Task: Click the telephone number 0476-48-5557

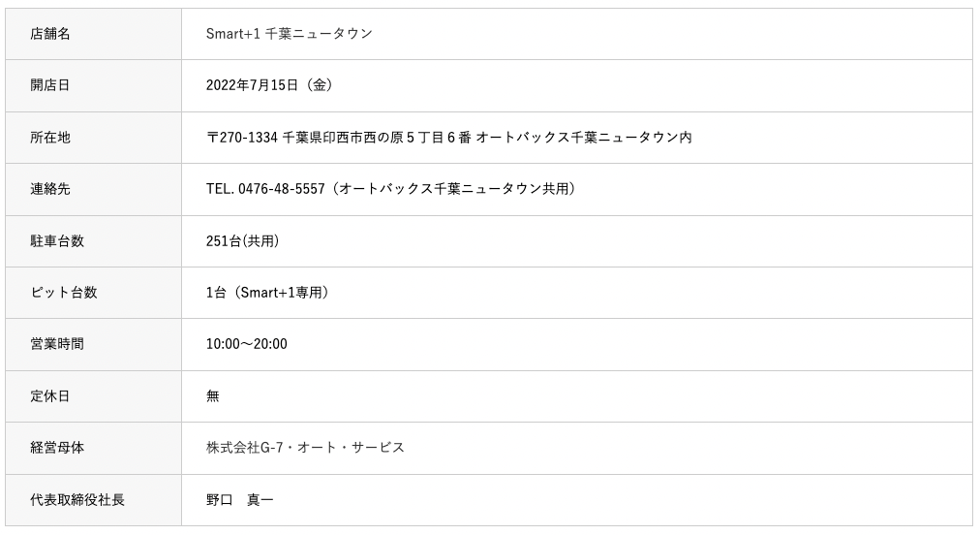Action: pos(281,189)
